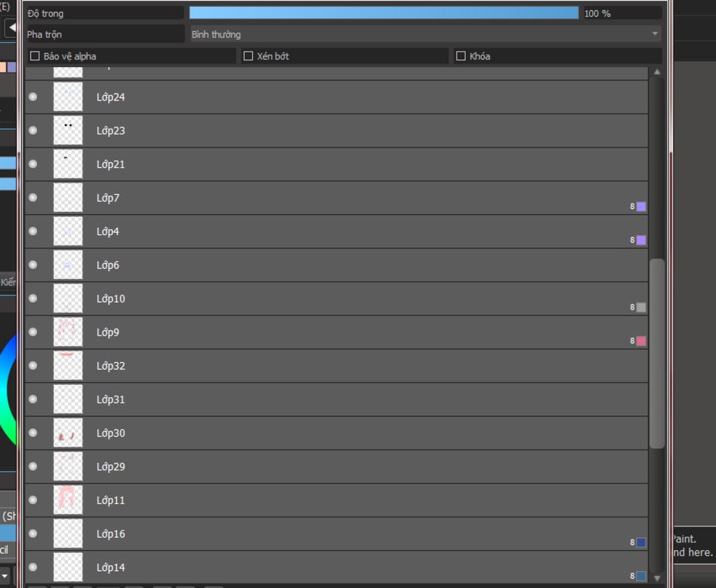The width and height of the screenshot is (716, 588).
Task: Click the pink 8-bit color swatch on Lớp9
Action: point(641,340)
